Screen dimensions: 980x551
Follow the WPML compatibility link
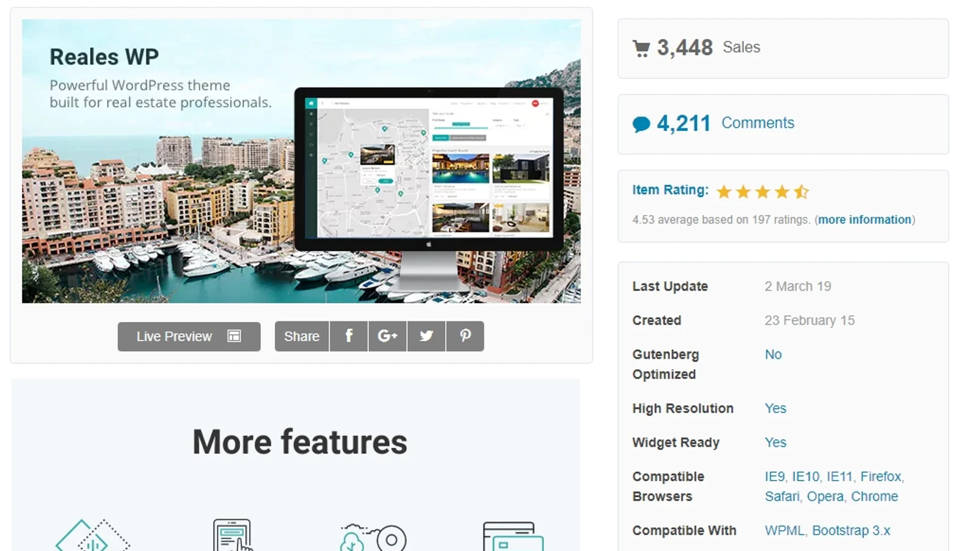(784, 530)
